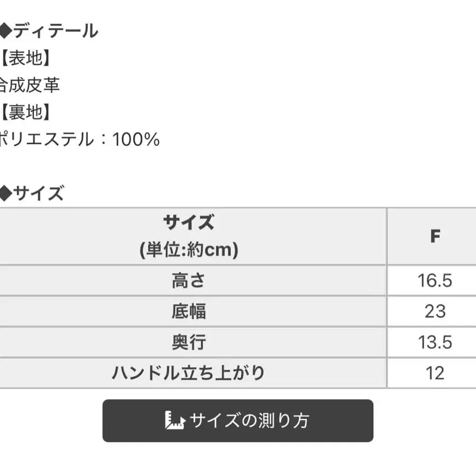Viewport: 476px width, 476px height.
Task: Select the 高さ row label
Action: point(189,281)
